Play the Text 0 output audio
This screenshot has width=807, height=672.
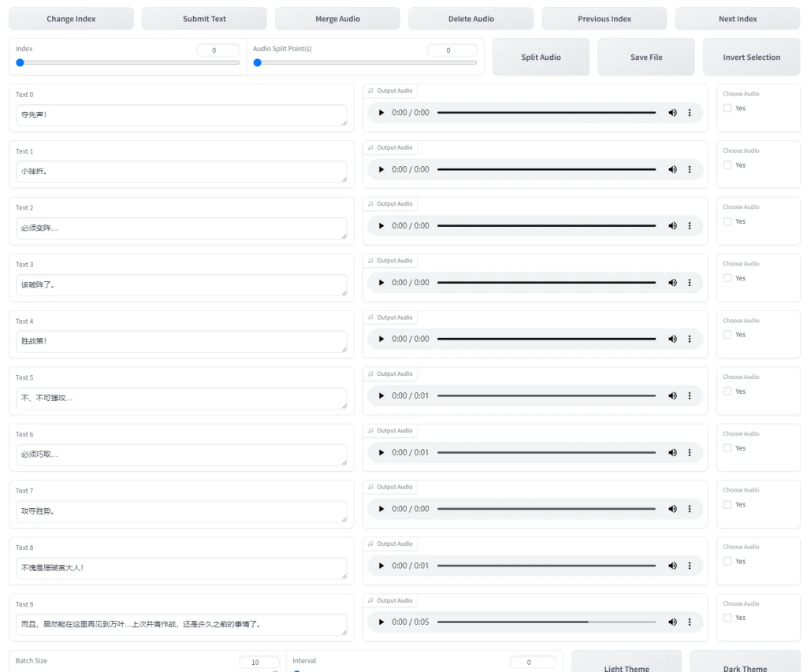(381, 113)
